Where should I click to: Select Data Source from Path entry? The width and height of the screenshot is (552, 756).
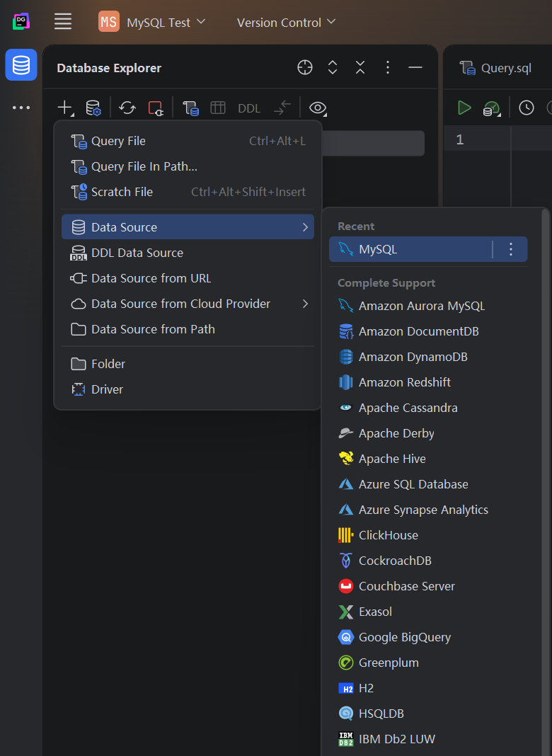(x=188, y=329)
